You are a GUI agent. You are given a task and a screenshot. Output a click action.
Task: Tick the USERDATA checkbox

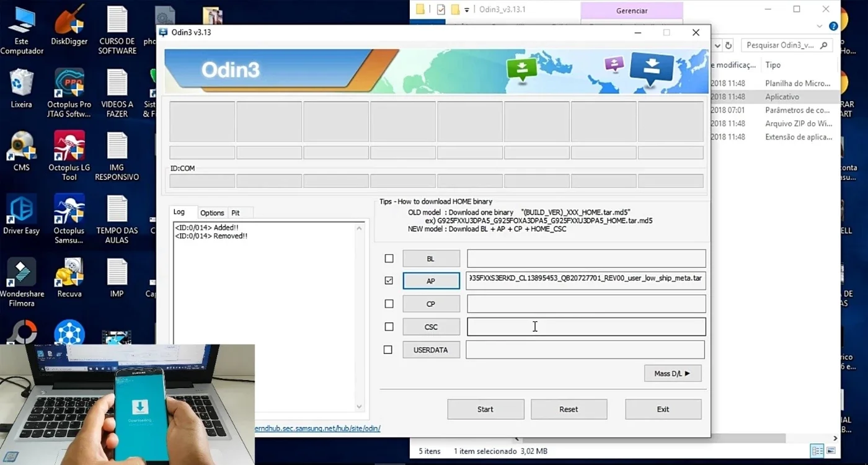point(388,350)
